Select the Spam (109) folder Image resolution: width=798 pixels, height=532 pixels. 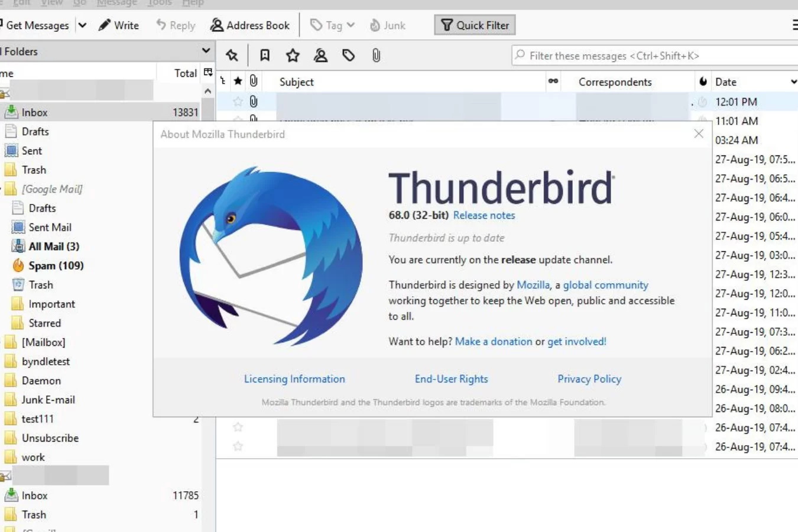coord(56,265)
